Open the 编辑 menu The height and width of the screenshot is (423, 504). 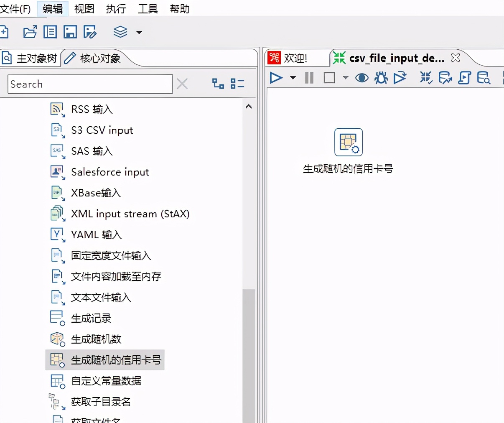point(53,9)
